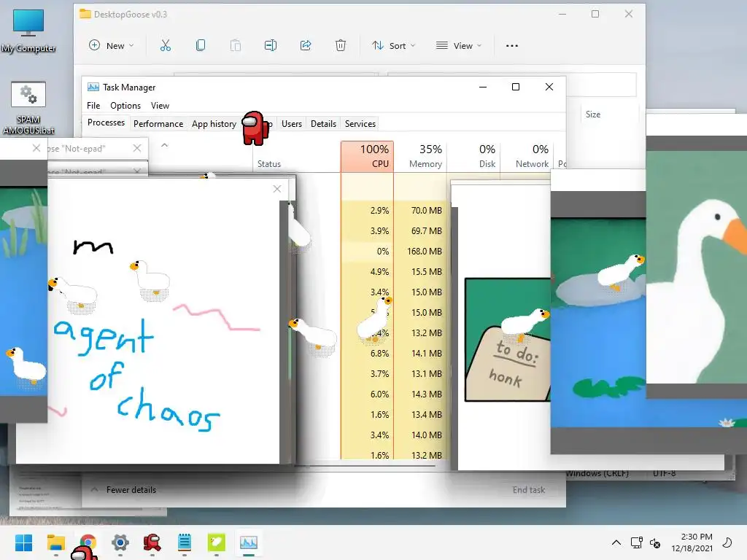Screen dimensions: 747x560
Task: Click the Status column header
Action: click(269, 164)
